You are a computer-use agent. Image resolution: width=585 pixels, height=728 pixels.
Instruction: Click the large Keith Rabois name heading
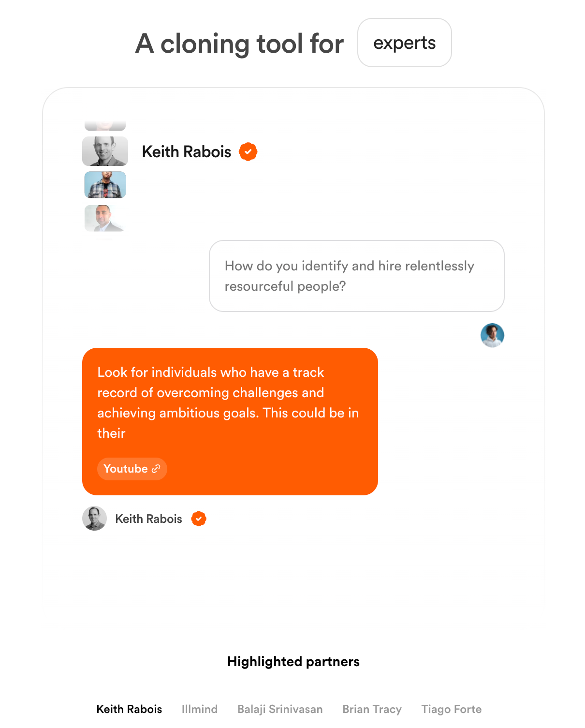(x=187, y=152)
